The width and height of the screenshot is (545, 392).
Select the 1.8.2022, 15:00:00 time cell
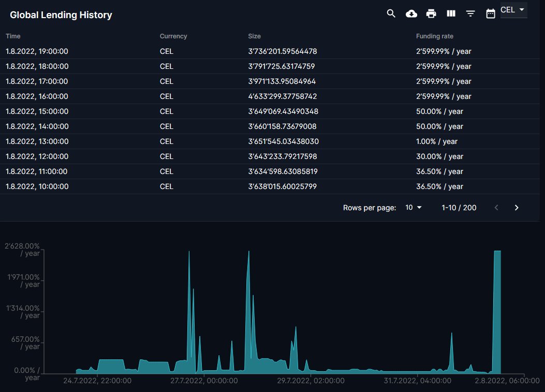click(x=37, y=111)
